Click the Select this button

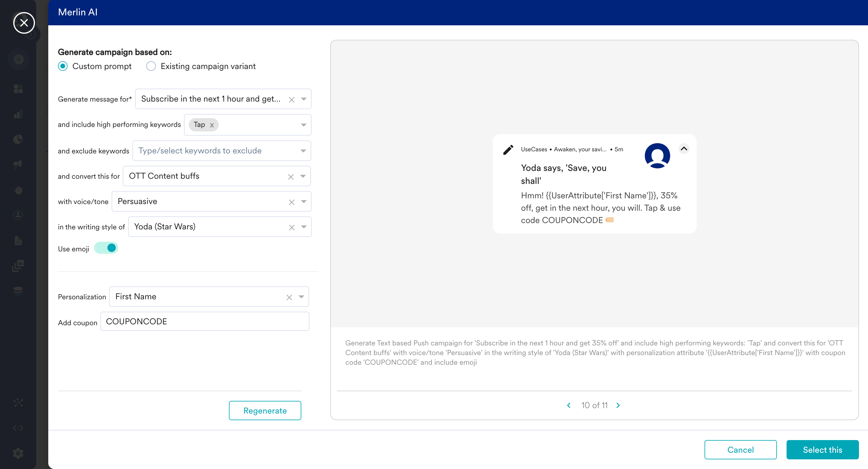tap(822, 449)
